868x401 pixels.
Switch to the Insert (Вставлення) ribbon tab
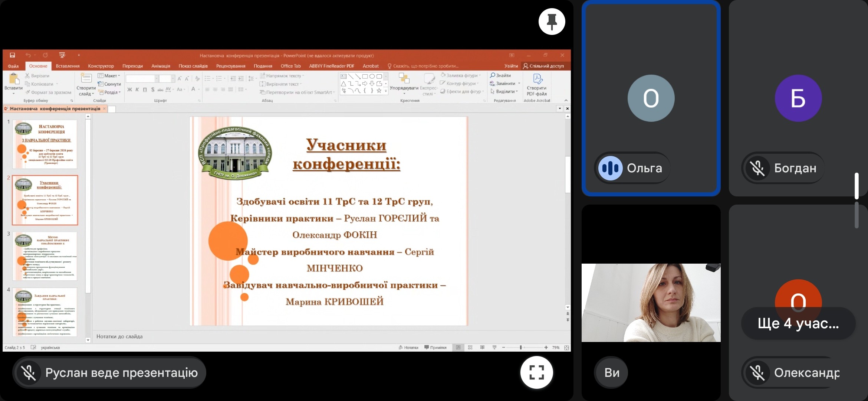pos(68,66)
